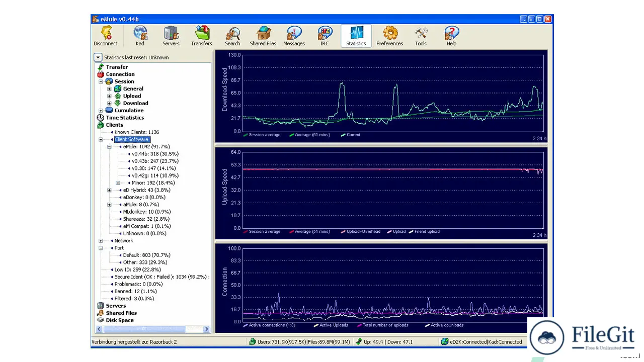Select the Transfer tree node
Viewport: 644px width, 362px height.
pos(117,67)
